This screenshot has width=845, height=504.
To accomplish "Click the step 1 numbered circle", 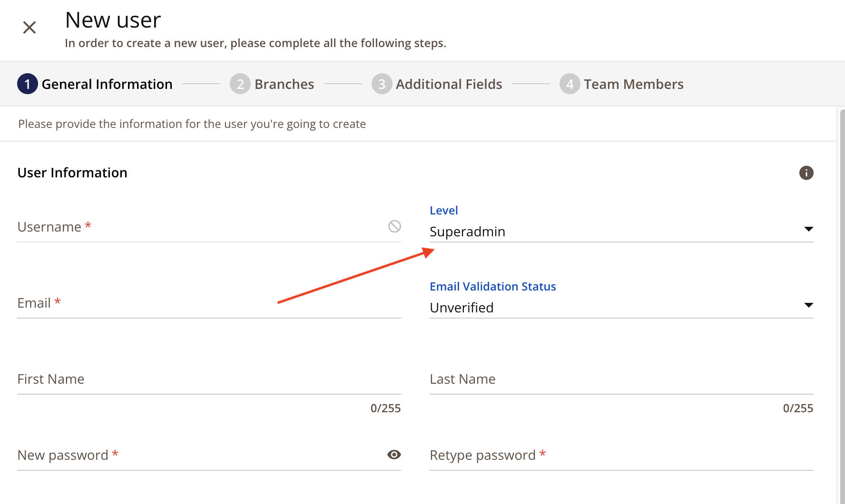I will [x=28, y=84].
